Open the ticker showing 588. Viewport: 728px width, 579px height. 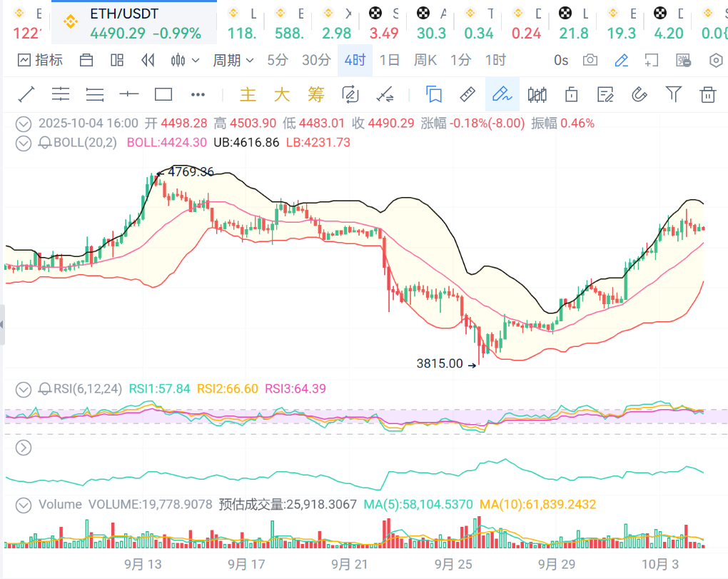tap(289, 23)
